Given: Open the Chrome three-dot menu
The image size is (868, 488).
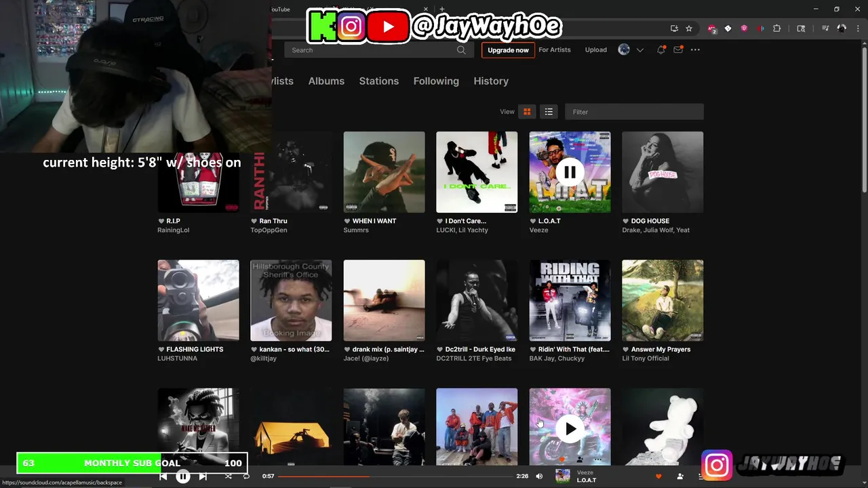Looking at the screenshot, I should [x=858, y=28].
